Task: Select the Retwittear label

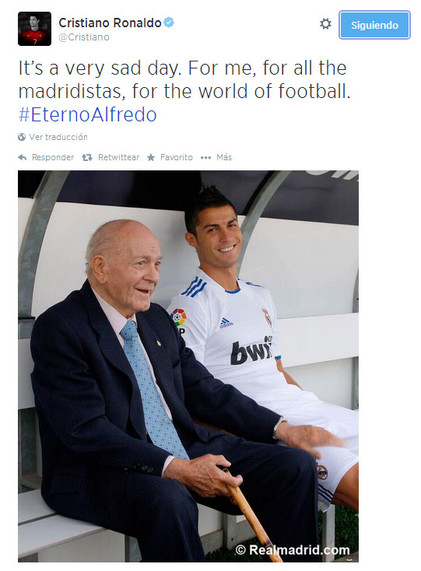Action: pyautogui.click(x=118, y=157)
